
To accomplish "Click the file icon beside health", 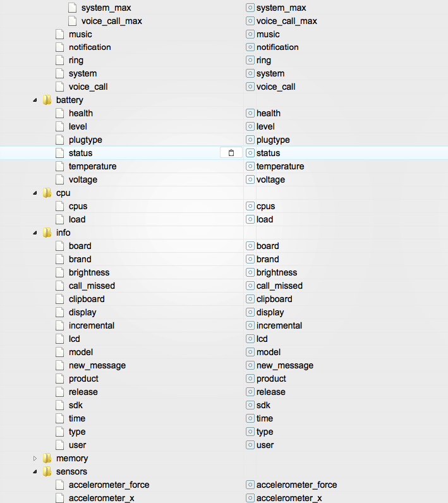I will [x=59, y=113].
